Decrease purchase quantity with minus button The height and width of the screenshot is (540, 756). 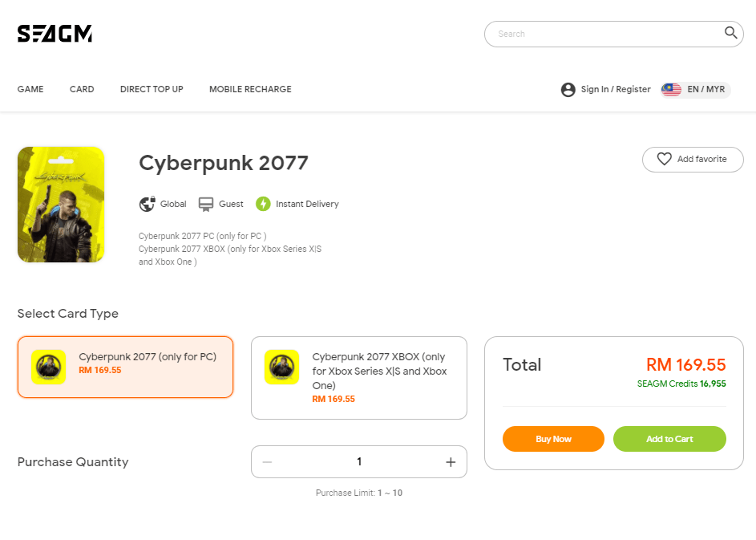point(267,462)
